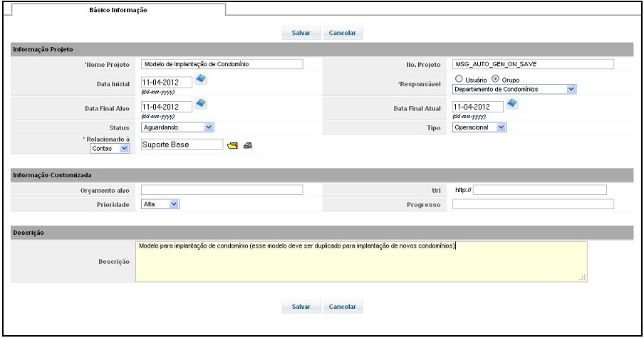Select the Grupo radio button
The width and height of the screenshot is (644, 338).
click(x=495, y=79)
